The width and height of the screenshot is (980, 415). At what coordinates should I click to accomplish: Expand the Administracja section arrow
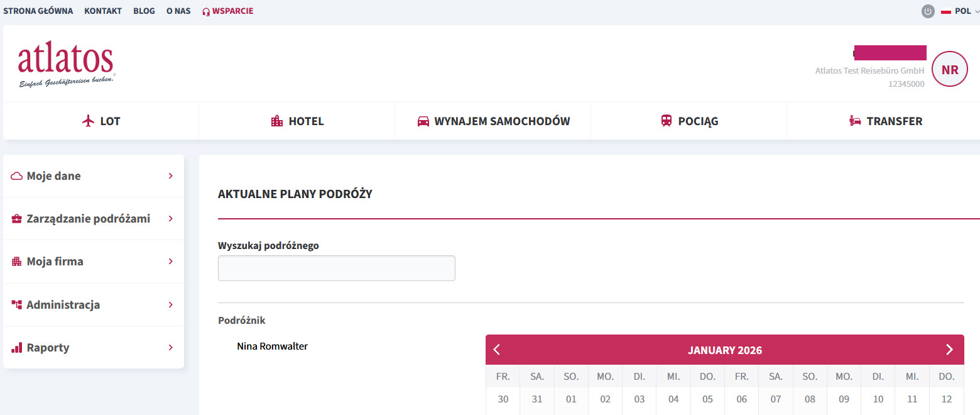coord(170,305)
